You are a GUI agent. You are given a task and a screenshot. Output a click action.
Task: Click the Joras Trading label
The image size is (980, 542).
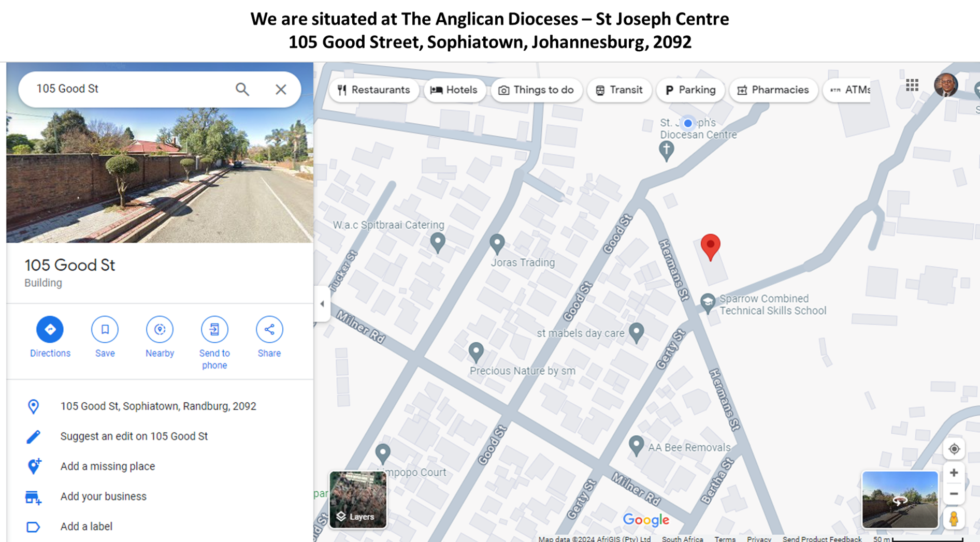[523, 262]
